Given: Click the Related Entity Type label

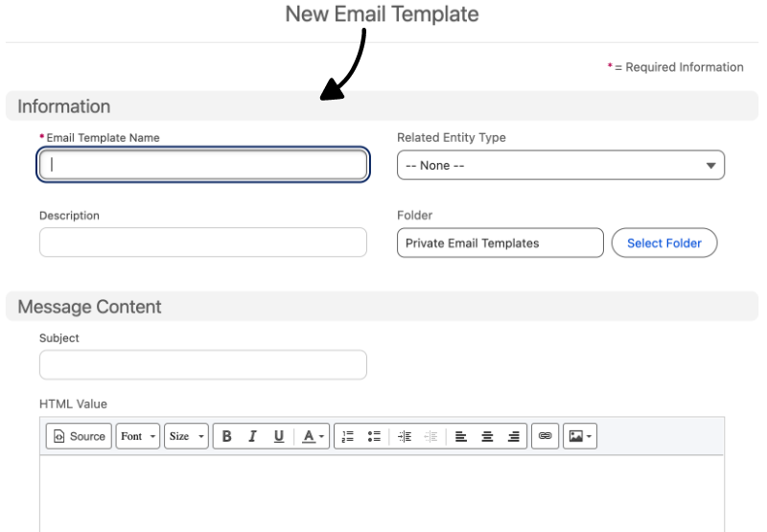Looking at the screenshot, I should pyautogui.click(x=451, y=138).
